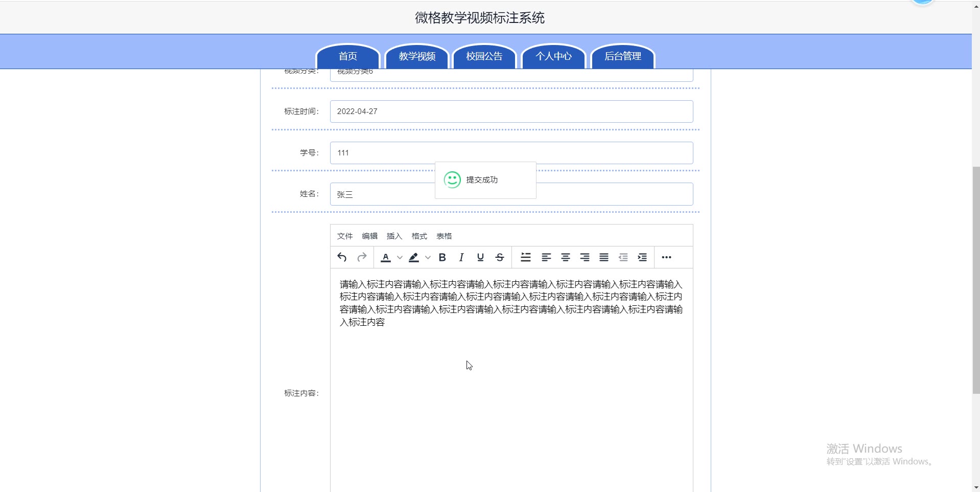Undo the last edit in the editor

click(x=342, y=257)
